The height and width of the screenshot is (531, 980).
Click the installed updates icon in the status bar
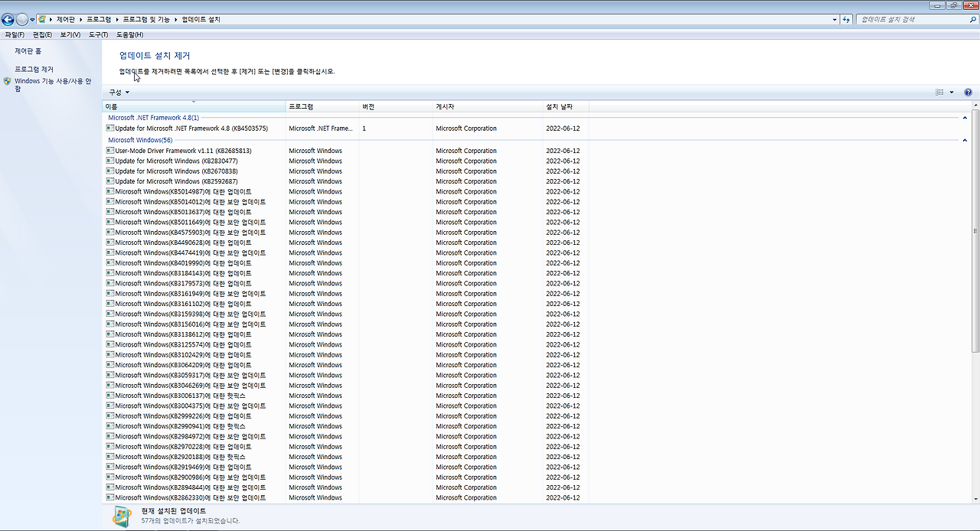click(121, 516)
